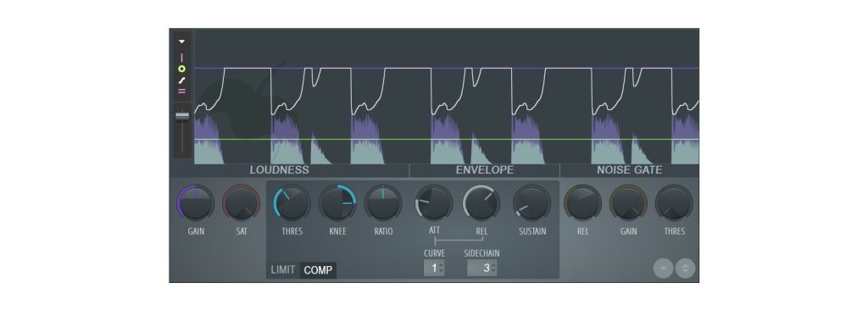This screenshot has width=868, height=310.
Task: Click the SIDECHAIN value stepper box
Action: tap(481, 268)
